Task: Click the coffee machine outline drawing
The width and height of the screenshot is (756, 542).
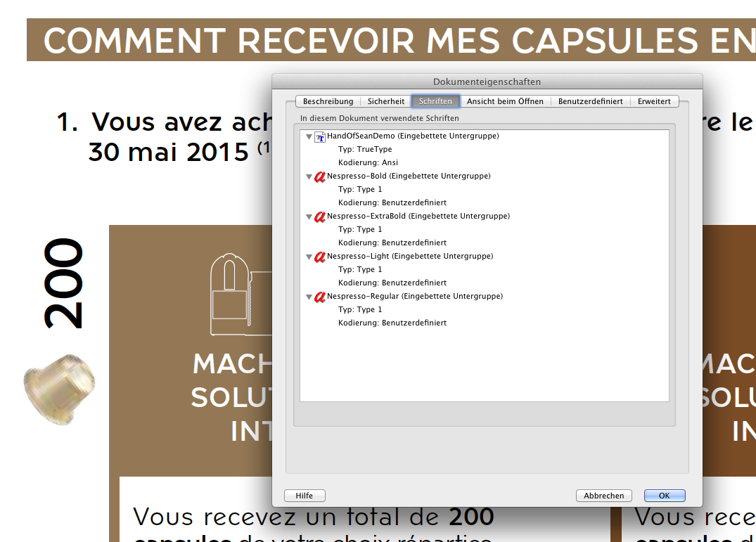Action: tap(241, 295)
